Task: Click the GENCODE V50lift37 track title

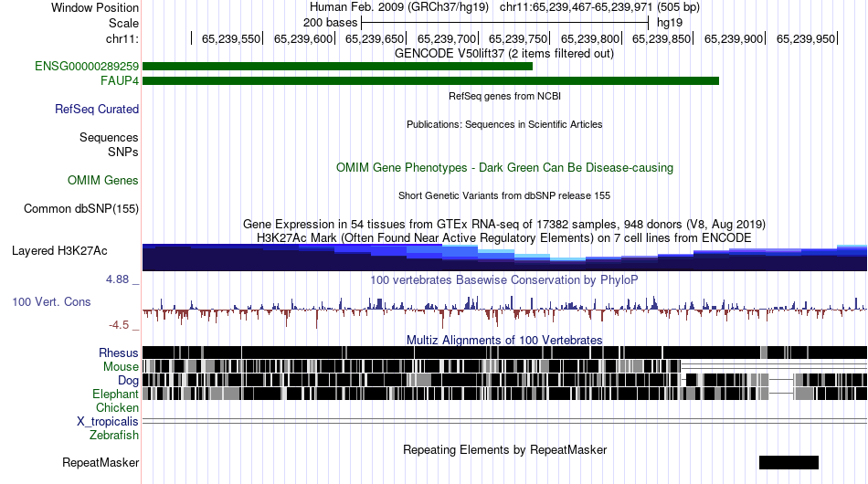Action: (x=504, y=54)
